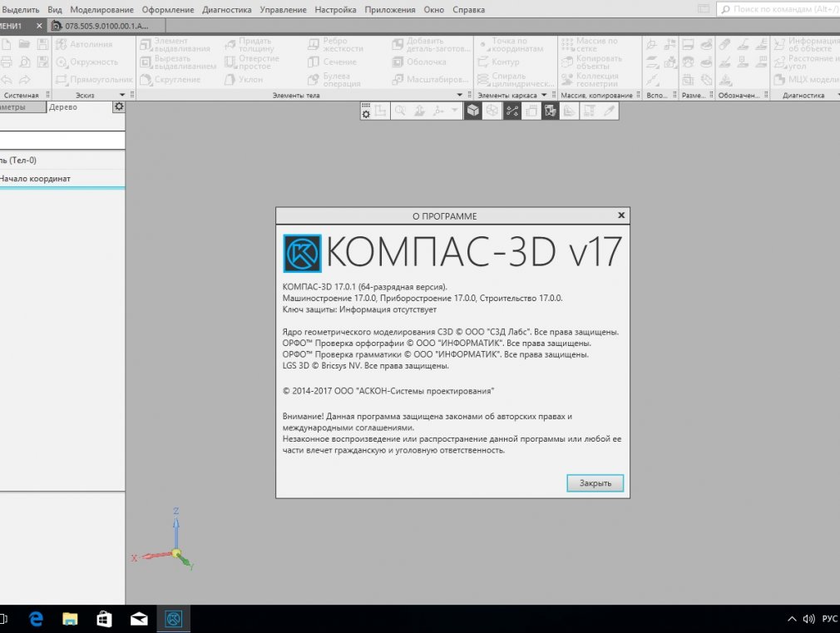Choose Вырезать выдавливанием command
Screen dimensions: 840x633
click(177, 62)
